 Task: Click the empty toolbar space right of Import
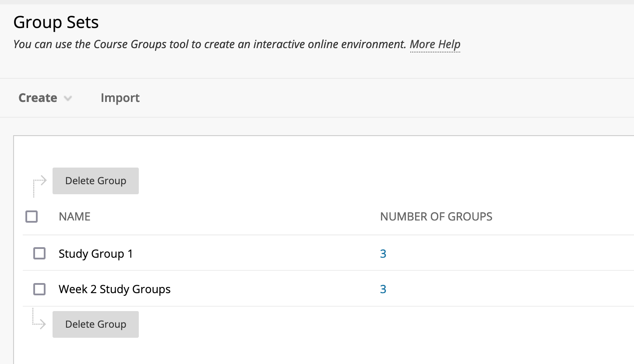(350, 98)
